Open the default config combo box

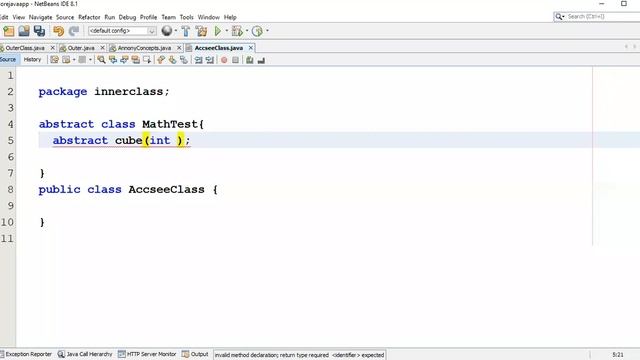coord(122,31)
